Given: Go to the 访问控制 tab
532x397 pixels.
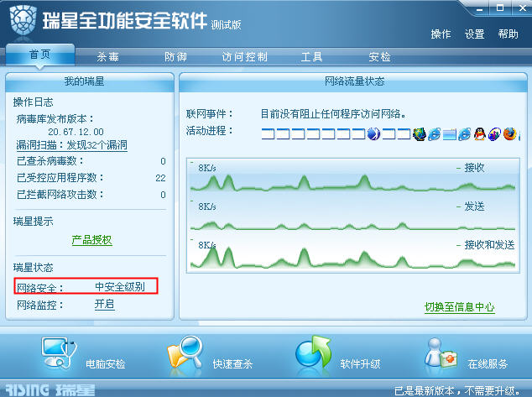Looking at the screenshot, I should (x=245, y=57).
